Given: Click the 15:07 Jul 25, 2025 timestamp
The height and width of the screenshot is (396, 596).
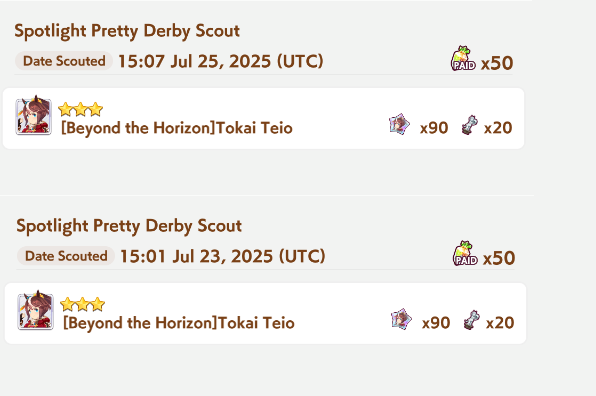Looking at the screenshot, I should (x=220, y=61).
